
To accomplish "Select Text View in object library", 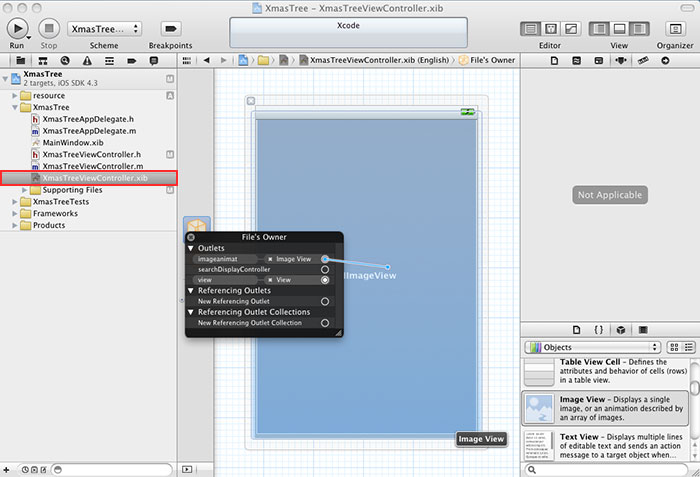I will pos(606,446).
